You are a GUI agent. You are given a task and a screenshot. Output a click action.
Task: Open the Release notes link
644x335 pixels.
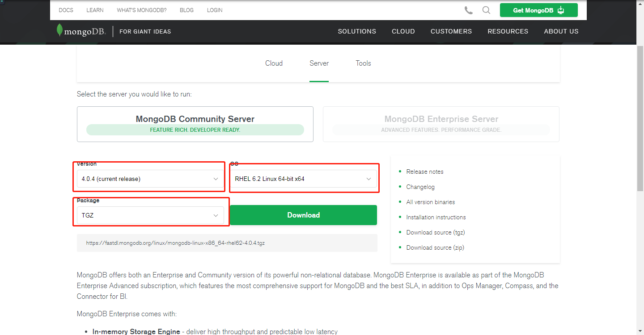(x=425, y=172)
